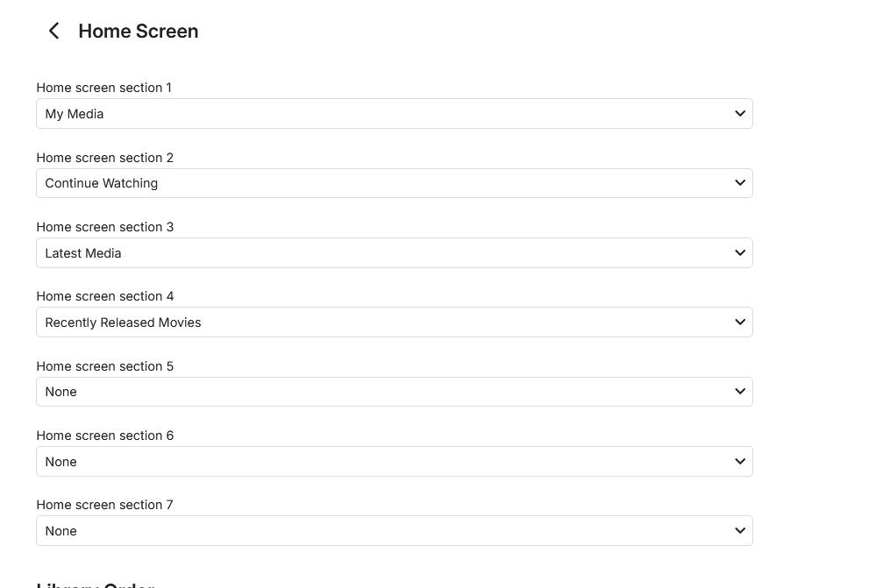Click the chevron on Recently Released Movies dropdown
This screenshot has width=890, height=588.
(x=739, y=322)
